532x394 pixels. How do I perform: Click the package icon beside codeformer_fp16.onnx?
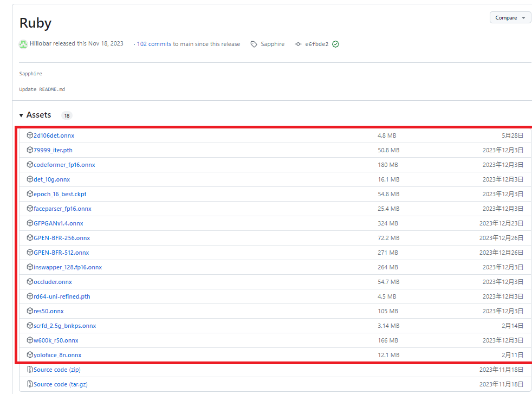point(30,165)
